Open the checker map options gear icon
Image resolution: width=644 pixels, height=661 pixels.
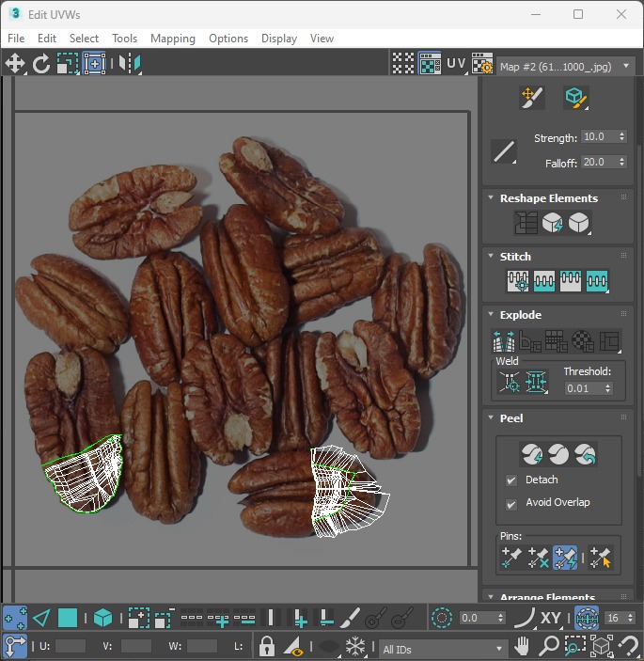tap(482, 64)
